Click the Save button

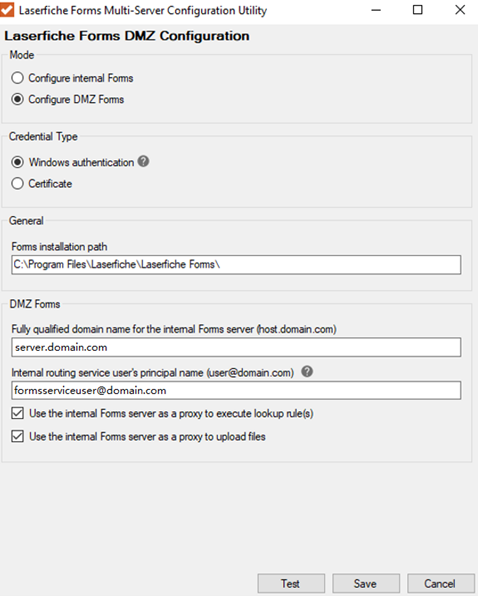click(366, 583)
